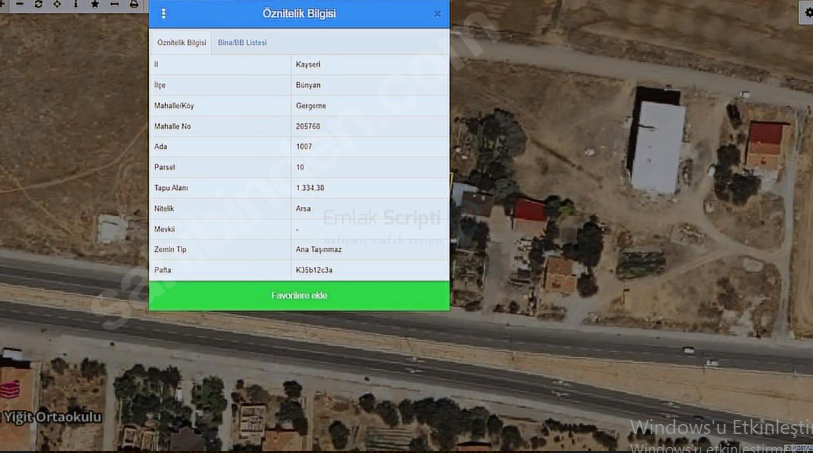Click the Ada value 1007
The width and height of the screenshot is (813, 453).
click(370, 147)
